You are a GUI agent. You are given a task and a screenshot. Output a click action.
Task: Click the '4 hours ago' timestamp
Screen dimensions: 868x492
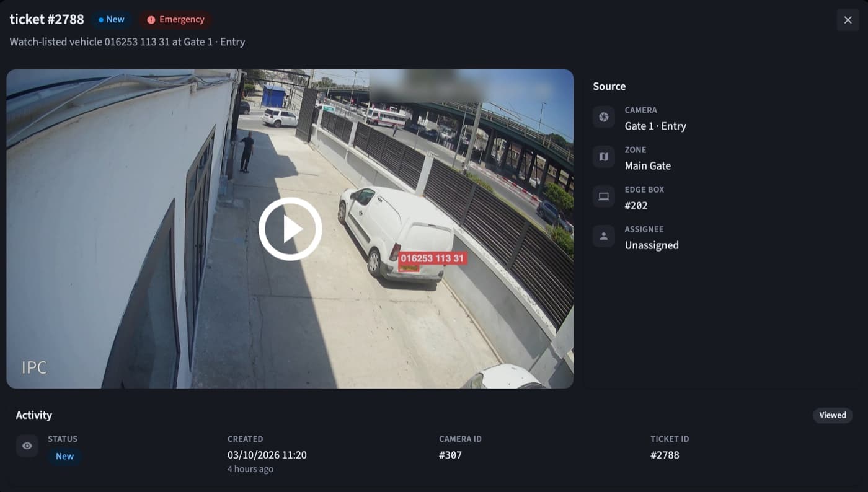[250, 469]
